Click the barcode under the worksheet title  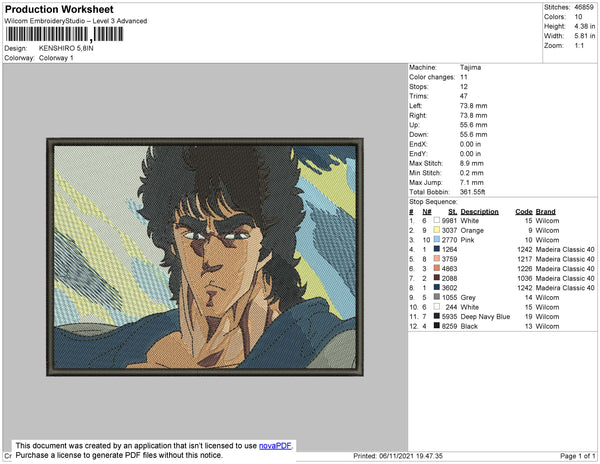click(x=58, y=34)
